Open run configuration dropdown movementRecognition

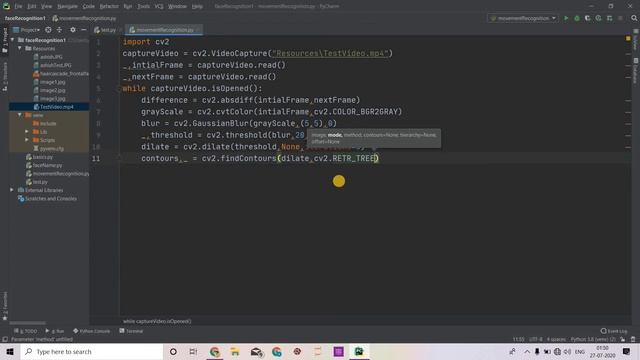click(x=523, y=18)
